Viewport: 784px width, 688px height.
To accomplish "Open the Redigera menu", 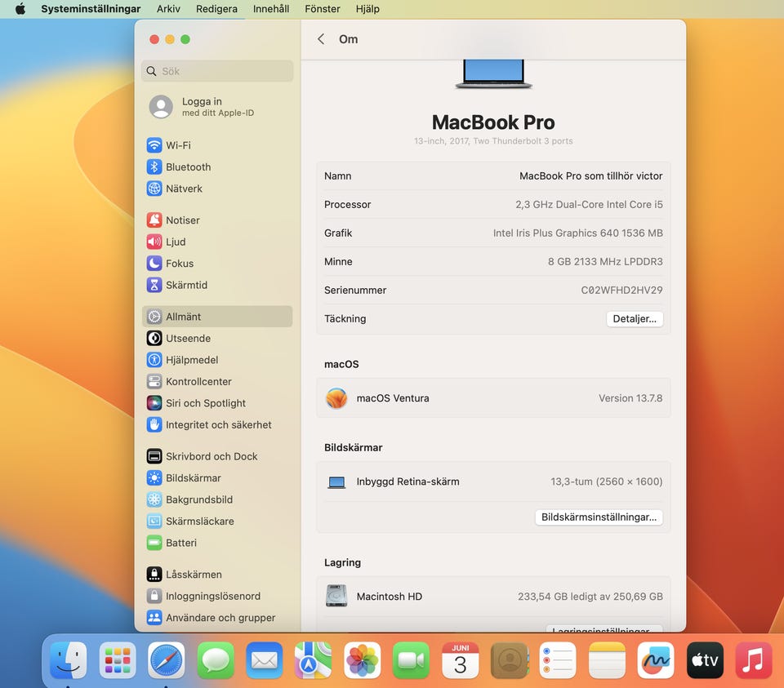I will click(x=216, y=9).
